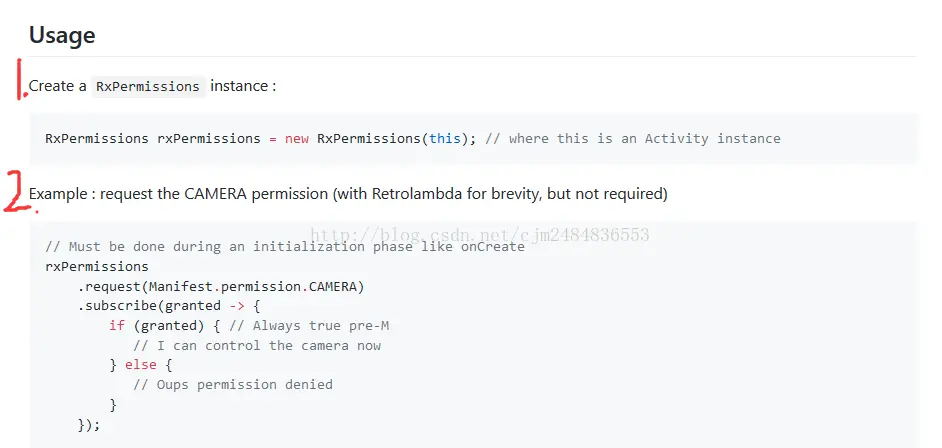Click the red handwritten number 1 annotation
Screen dimensions: 942x448
[20, 80]
